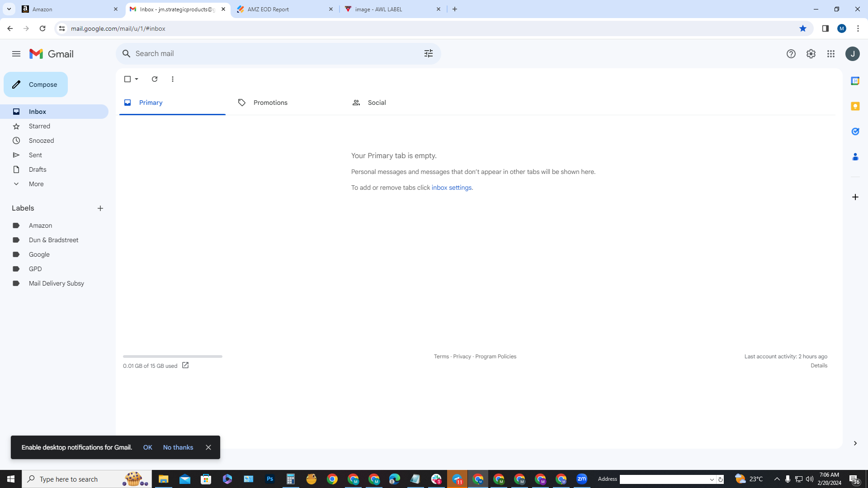The width and height of the screenshot is (868, 488).
Task: Refresh the inbox
Action: point(155,79)
